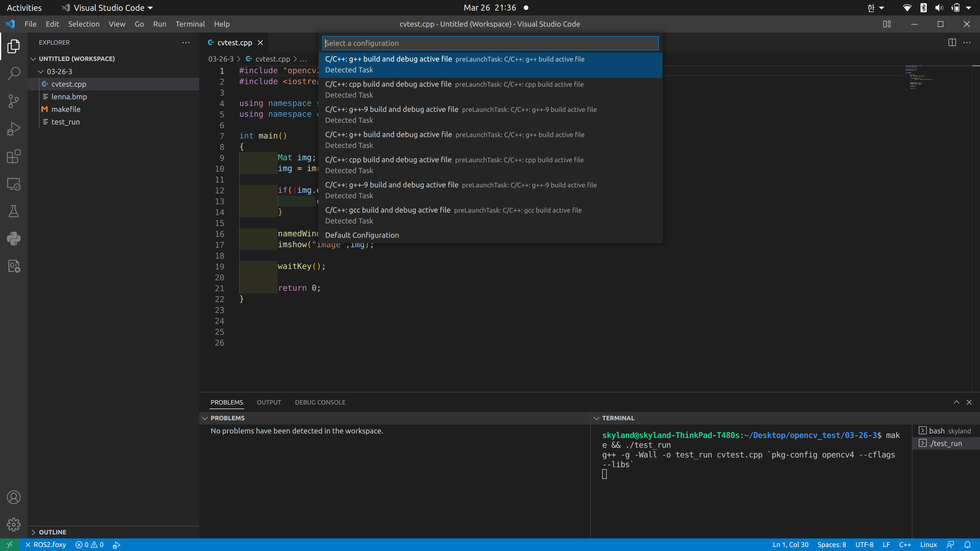The height and width of the screenshot is (551, 980).
Task: Open the volume system tray icon
Action: point(939,8)
